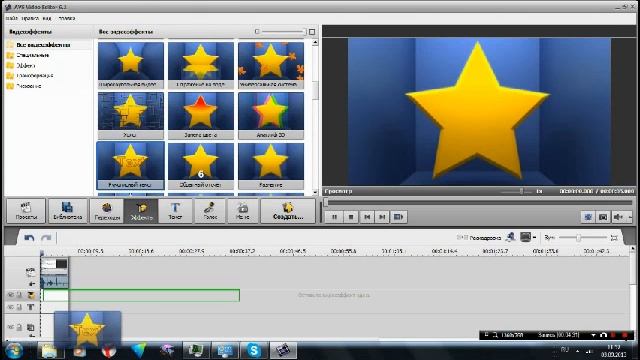Viewport: 640px width, 360px height.
Task: Open the audio mixer icon above timeline
Action: pos(511,237)
